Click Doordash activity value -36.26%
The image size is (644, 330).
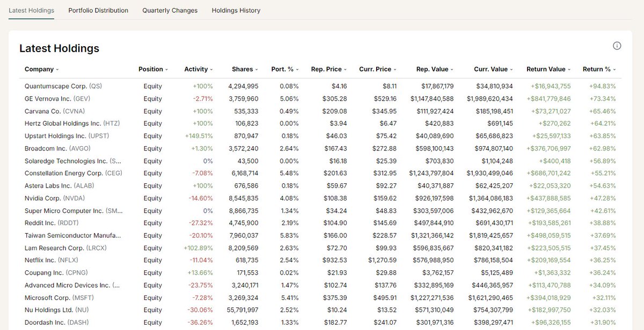[201, 322]
